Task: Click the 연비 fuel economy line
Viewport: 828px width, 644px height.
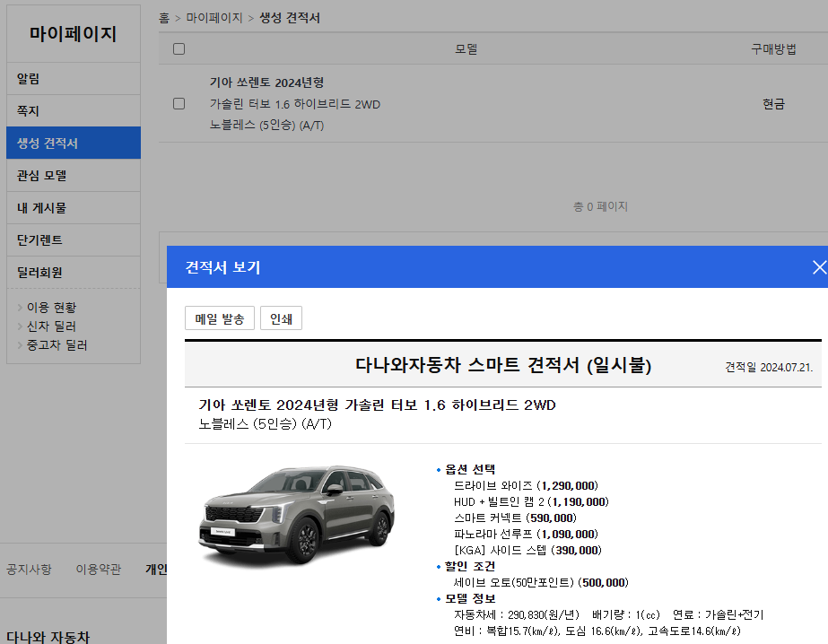Action: point(597,631)
